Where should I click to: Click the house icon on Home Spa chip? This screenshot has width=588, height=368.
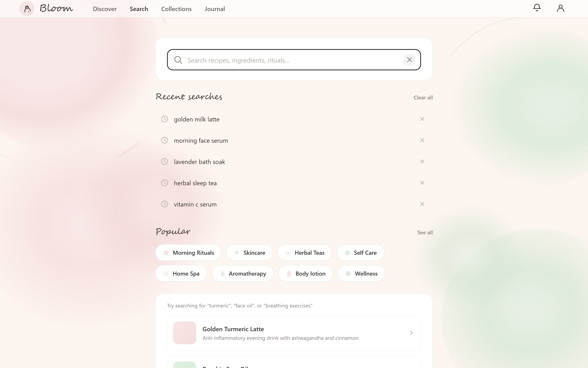coord(166,274)
